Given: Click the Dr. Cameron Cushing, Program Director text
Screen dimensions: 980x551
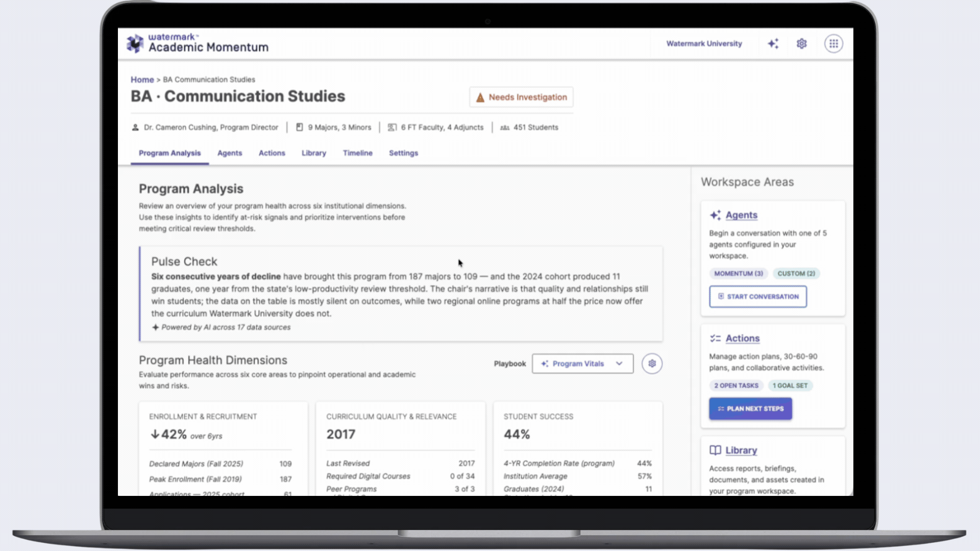Looking at the screenshot, I should click(x=211, y=128).
